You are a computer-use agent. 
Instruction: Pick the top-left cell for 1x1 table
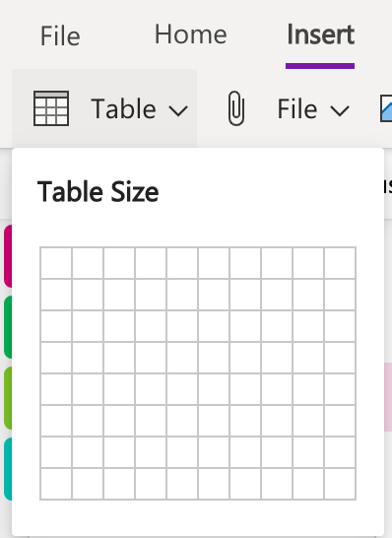(56, 263)
